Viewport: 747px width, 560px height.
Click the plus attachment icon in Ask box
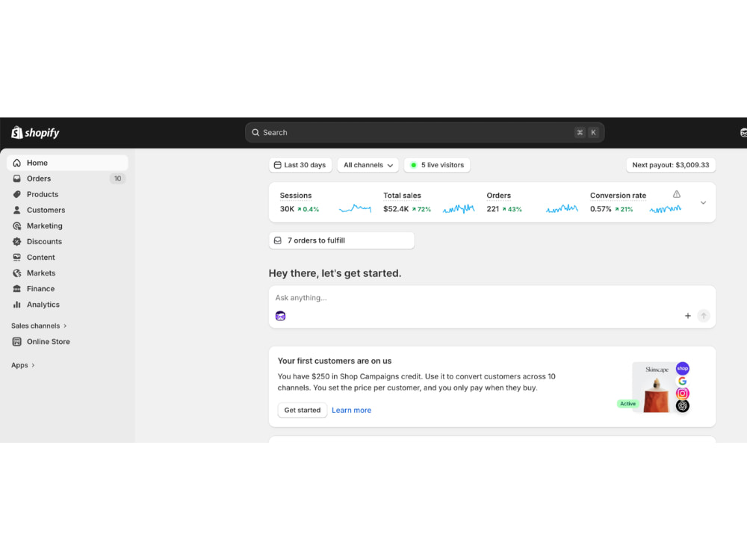687,316
